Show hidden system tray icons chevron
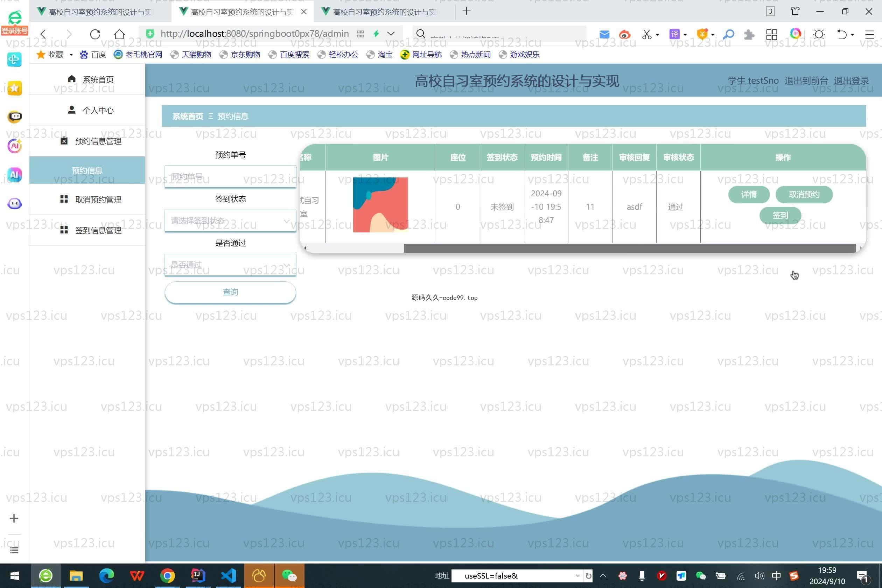This screenshot has height=588, width=882. (603, 576)
